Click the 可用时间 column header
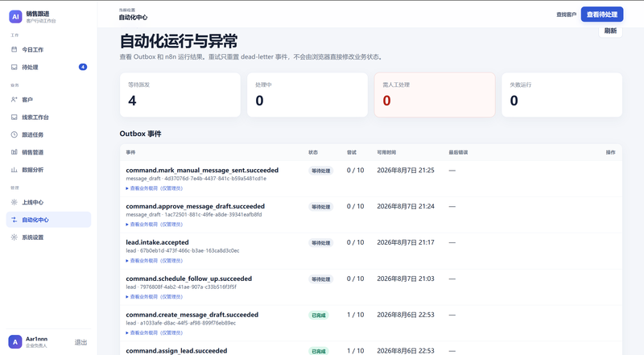This screenshot has width=644, height=355. pos(386,152)
